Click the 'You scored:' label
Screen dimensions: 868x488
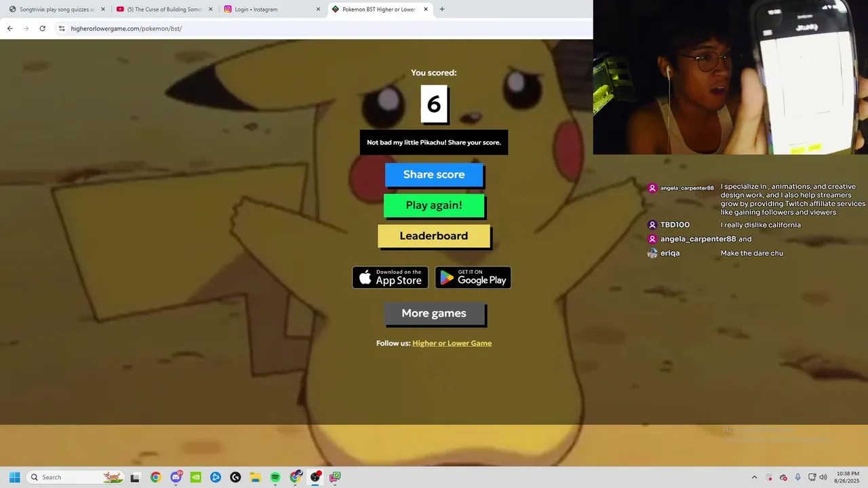(x=434, y=73)
